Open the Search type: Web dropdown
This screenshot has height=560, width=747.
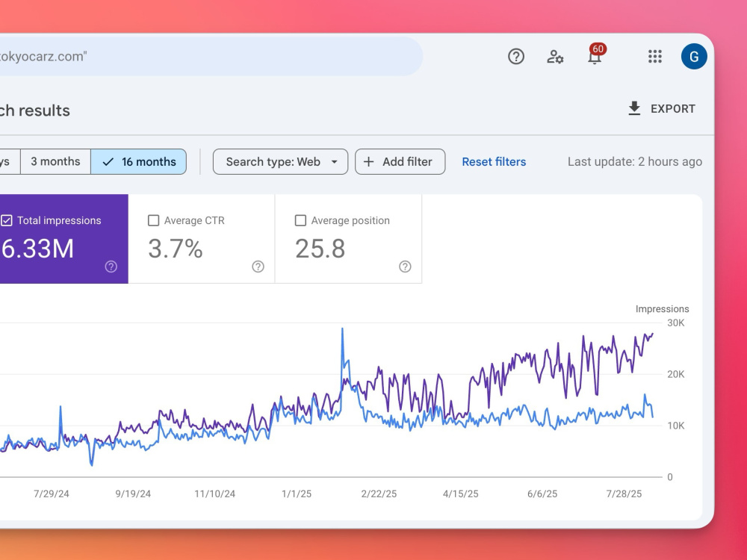point(280,162)
